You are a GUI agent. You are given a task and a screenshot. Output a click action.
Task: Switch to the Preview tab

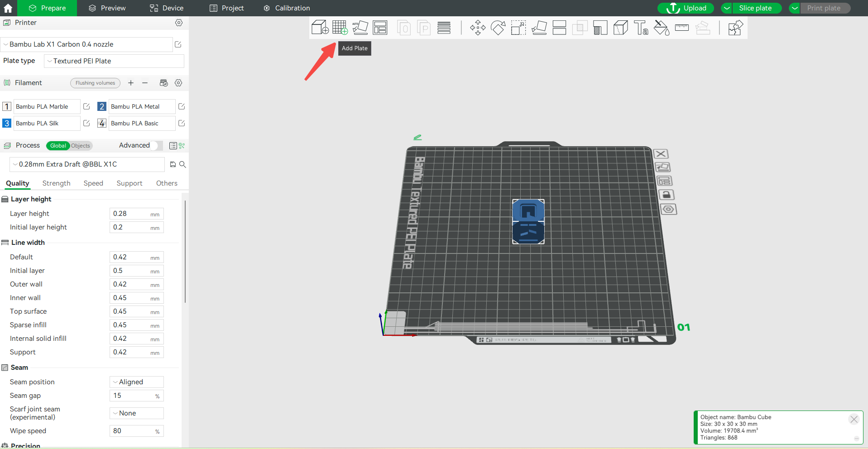click(107, 8)
